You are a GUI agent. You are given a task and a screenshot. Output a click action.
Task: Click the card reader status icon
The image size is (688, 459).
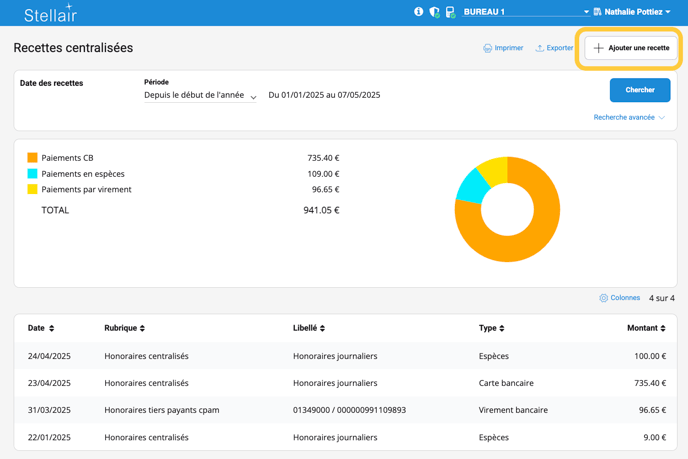point(450,12)
